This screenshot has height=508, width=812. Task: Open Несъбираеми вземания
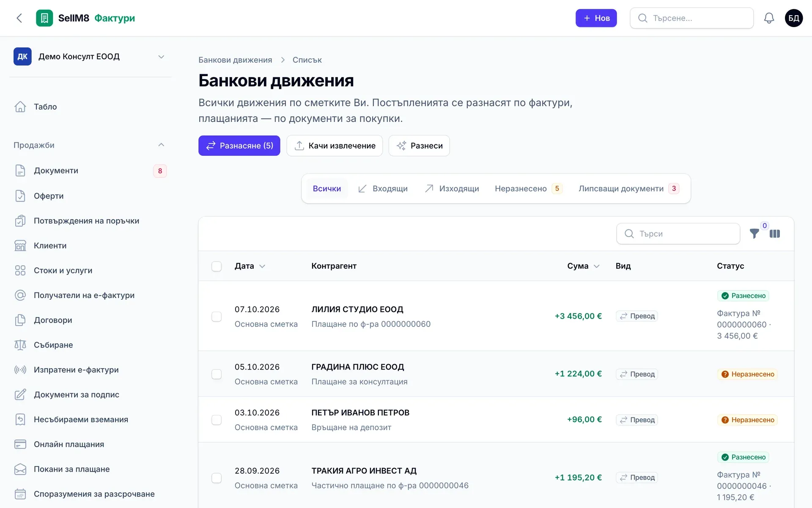[90, 419]
